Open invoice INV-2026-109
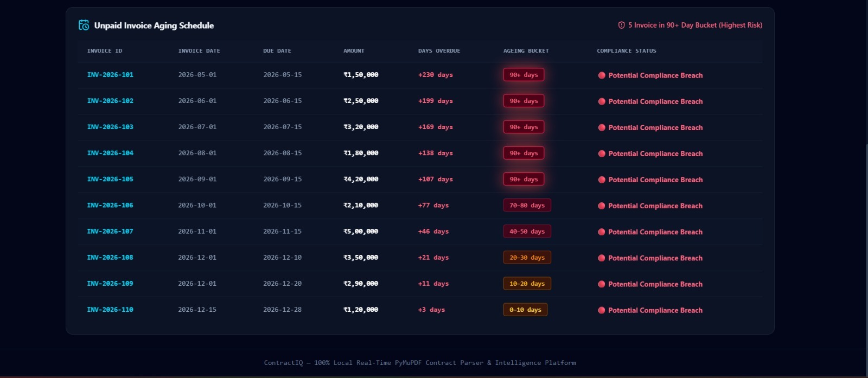This screenshot has height=378, width=868. tap(110, 284)
